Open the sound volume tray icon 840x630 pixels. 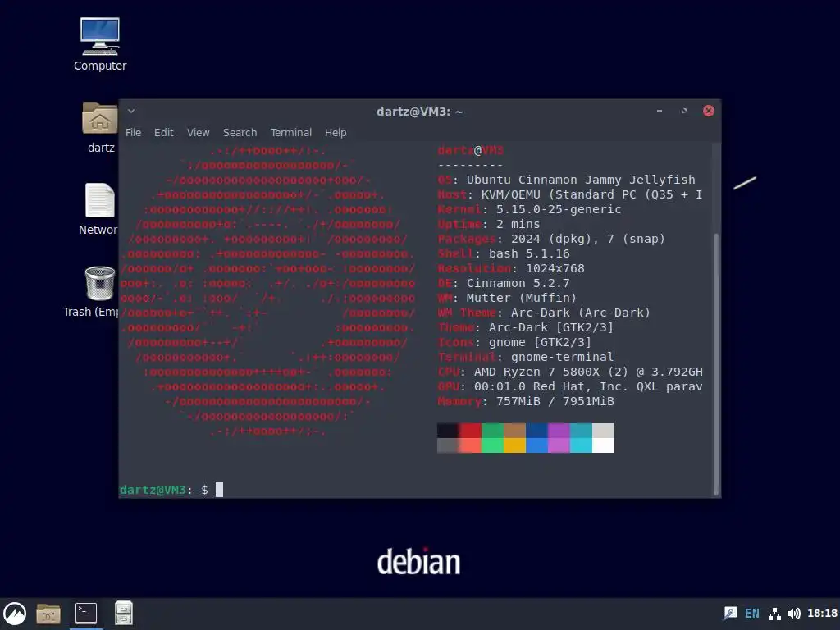click(x=794, y=614)
